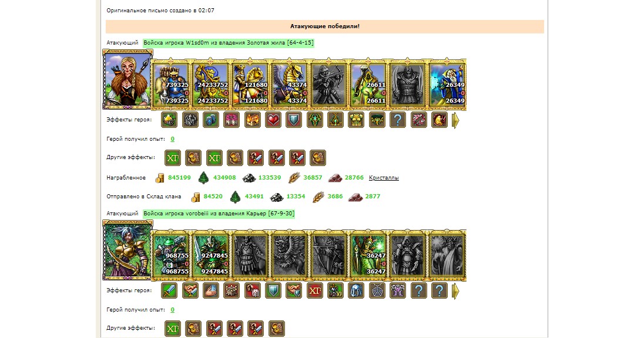
Task: Open the Кристаллы link
Action: point(384,178)
